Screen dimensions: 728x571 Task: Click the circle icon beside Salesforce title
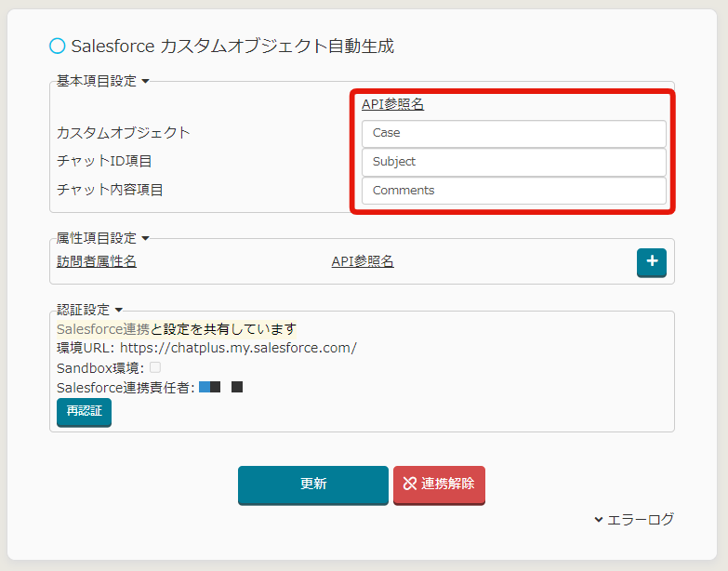pyautogui.click(x=58, y=46)
